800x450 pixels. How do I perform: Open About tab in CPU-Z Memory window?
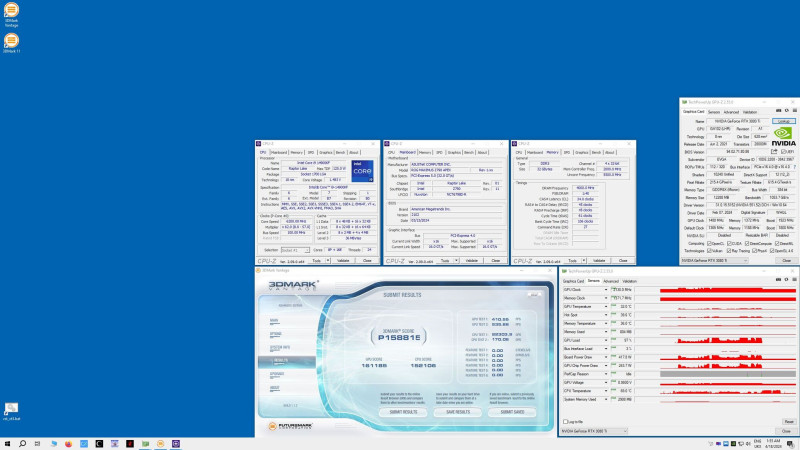(x=610, y=152)
